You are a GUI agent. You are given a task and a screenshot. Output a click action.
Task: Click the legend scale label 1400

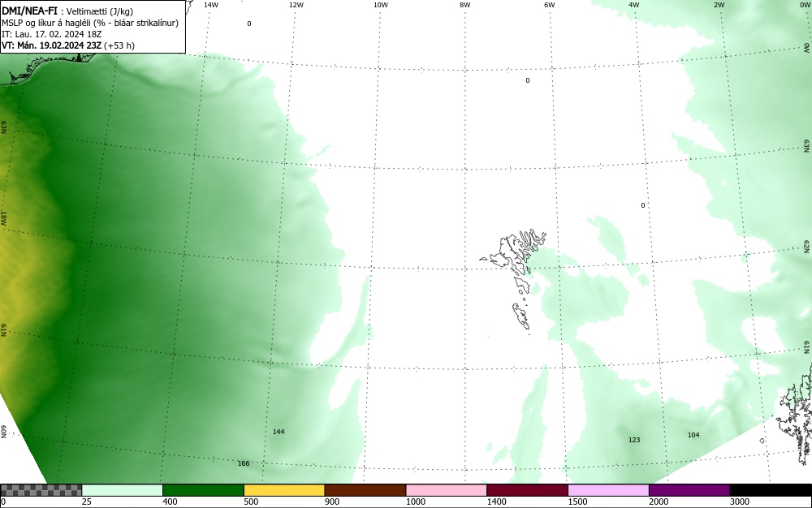click(x=497, y=502)
